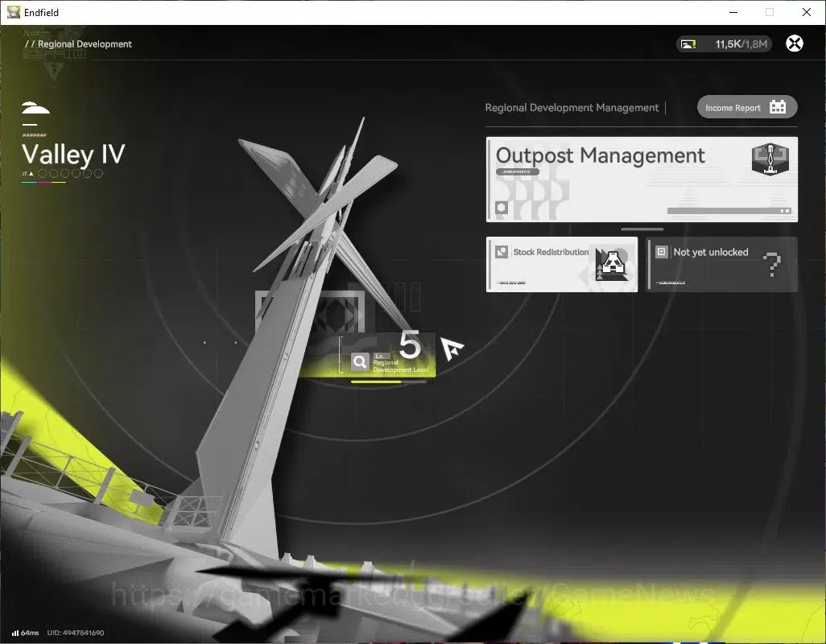Click the region star circles under Valley IV
Viewport: 826px width, 644px height.
pos(70,173)
